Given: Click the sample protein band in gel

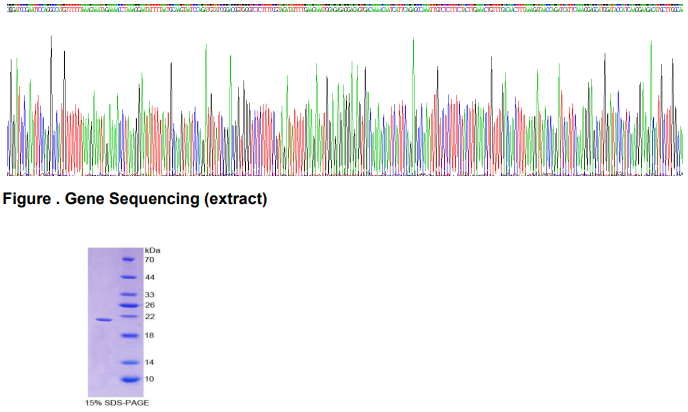Looking at the screenshot, I should tap(104, 320).
